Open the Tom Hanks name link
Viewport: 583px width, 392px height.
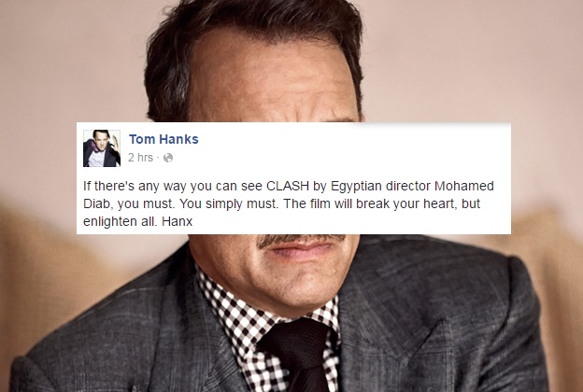coord(164,139)
